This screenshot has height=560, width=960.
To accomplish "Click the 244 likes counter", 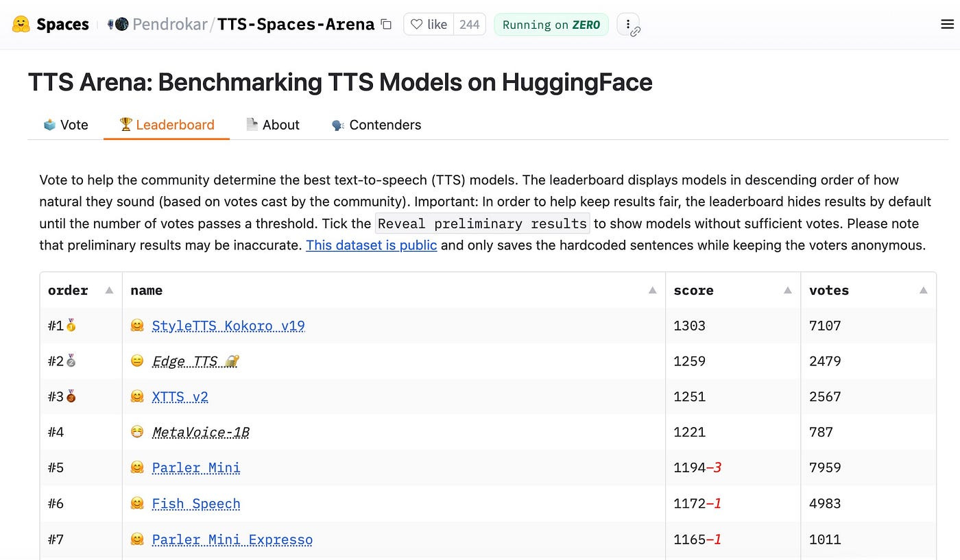I will pyautogui.click(x=470, y=25).
